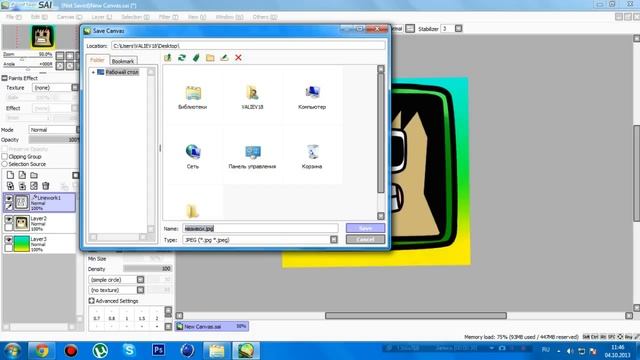The image size is (640, 360).
Task: Open uTorrent from the taskbar
Action: (x=100, y=351)
